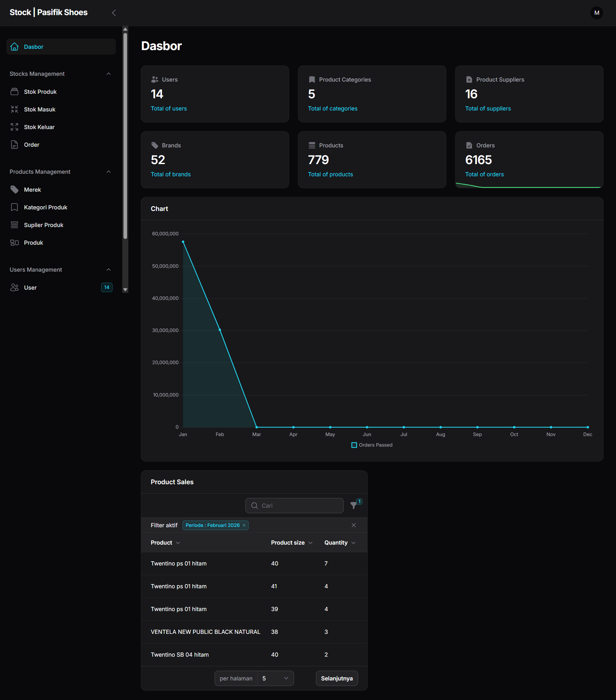Click the Stok Keluar expand icon
Screen dimensions: 616x700
click(x=14, y=127)
